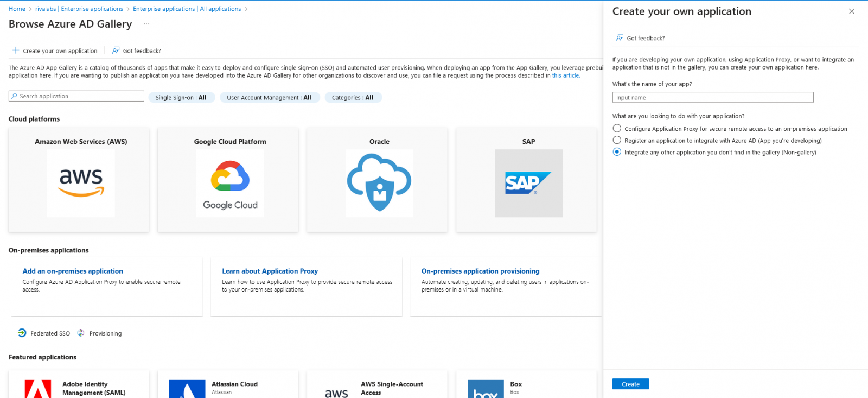Click the plus icon for Create your own application

(x=16, y=50)
